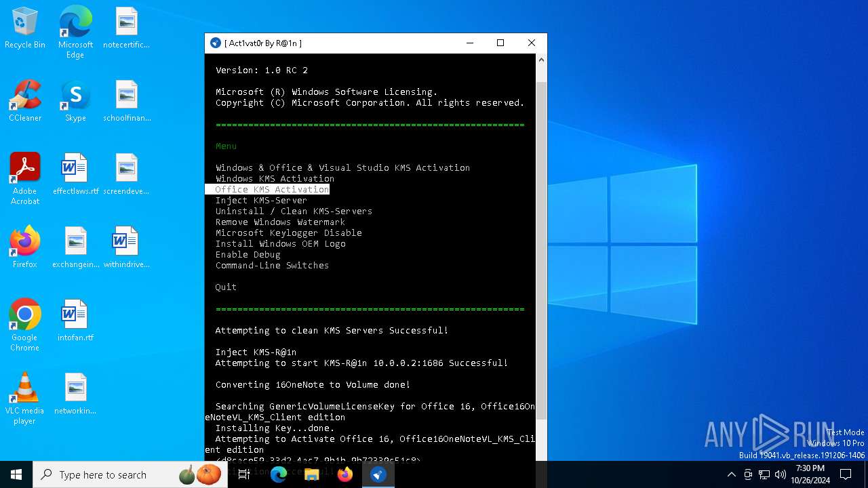Select the notecertific... image file icon
Image resolution: width=868 pixels, height=488 pixels.
127,28
